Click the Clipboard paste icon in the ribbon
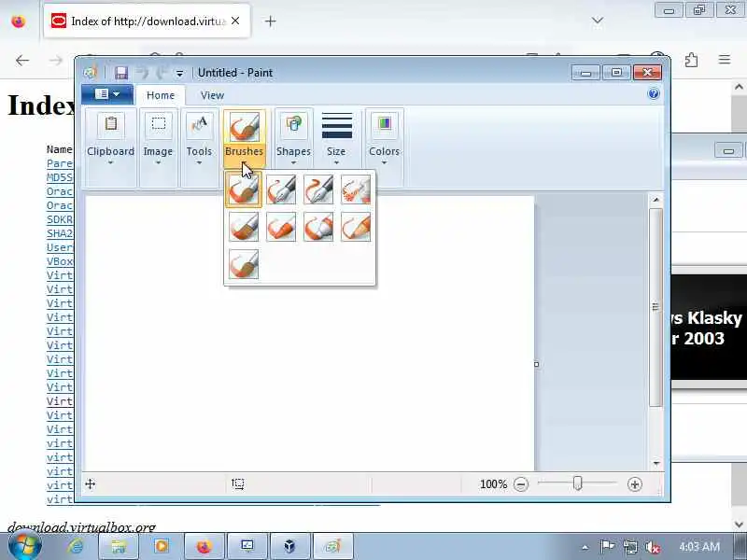The width and height of the screenshot is (747, 560). (x=111, y=124)
